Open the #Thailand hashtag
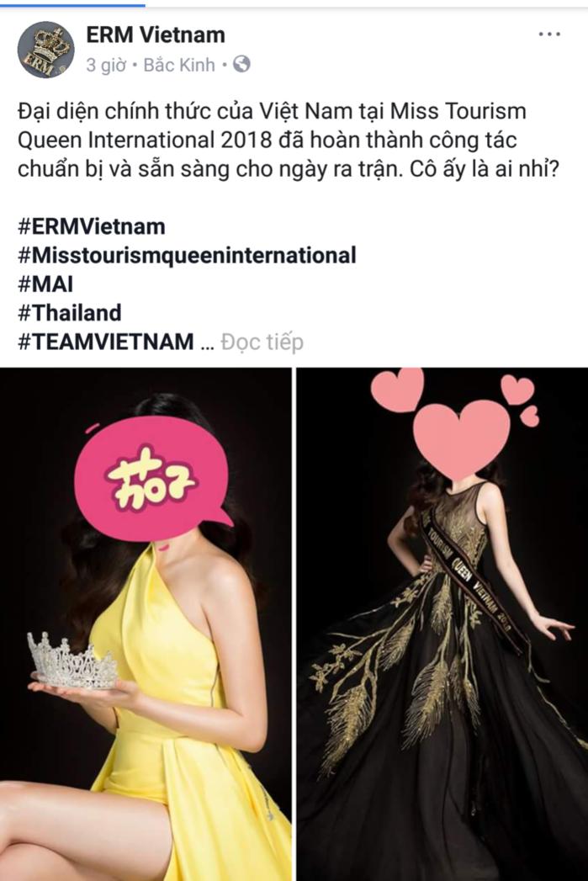The width and height of the screenshot is (588, 881). [70, 313]
